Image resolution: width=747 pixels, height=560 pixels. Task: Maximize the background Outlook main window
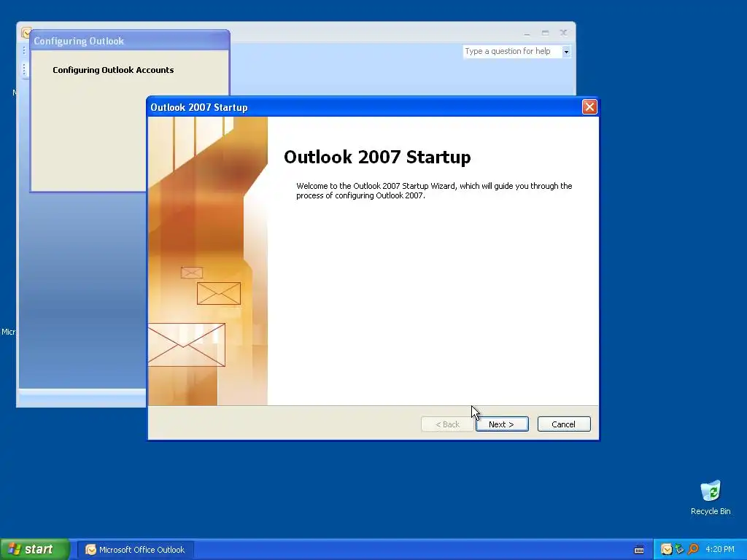545,33
